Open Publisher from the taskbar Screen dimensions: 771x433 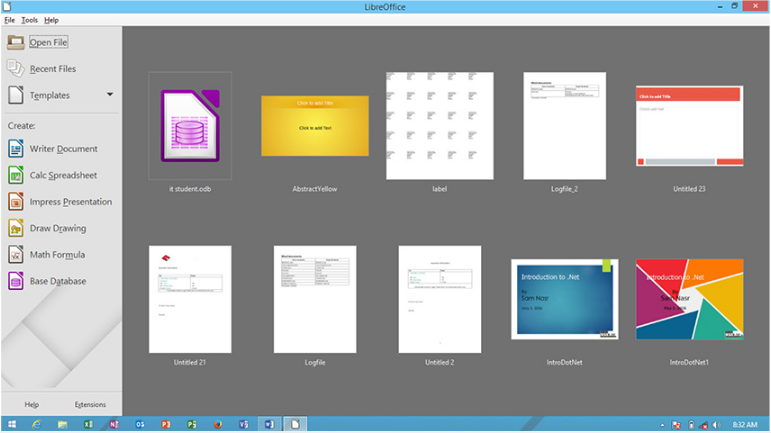pyautogui.click(x=192, y=424)
